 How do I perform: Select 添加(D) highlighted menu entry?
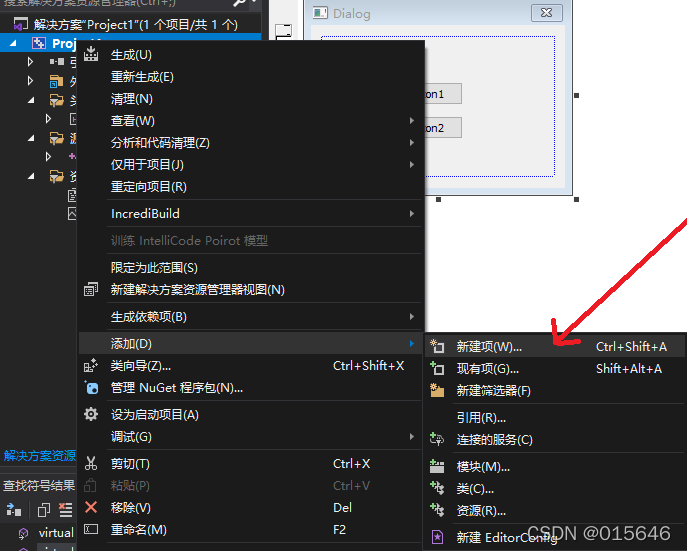pyautogui.click(x=252, y=343)
